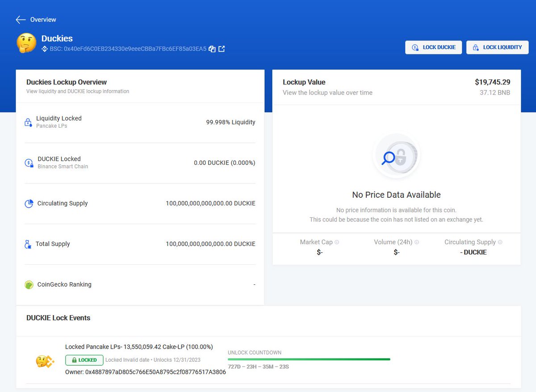Show Circulating Supply info tooltip icon
Image resolution: width=536 pixels, height=392 pixels.
[500, 242]
